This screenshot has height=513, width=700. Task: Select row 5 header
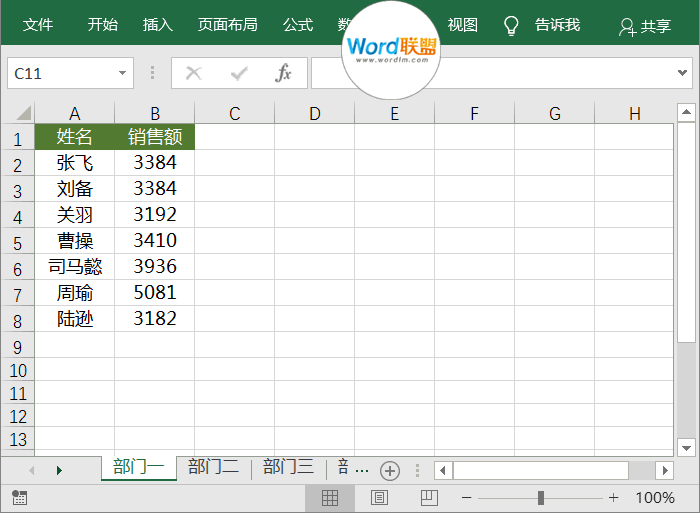(x=18, y=241)
